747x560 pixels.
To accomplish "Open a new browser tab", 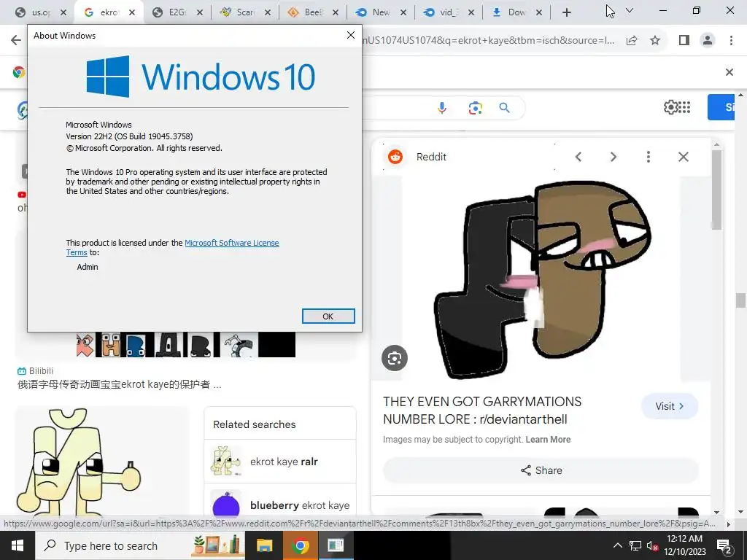I will pyautogui.click(x=566, y=12).
